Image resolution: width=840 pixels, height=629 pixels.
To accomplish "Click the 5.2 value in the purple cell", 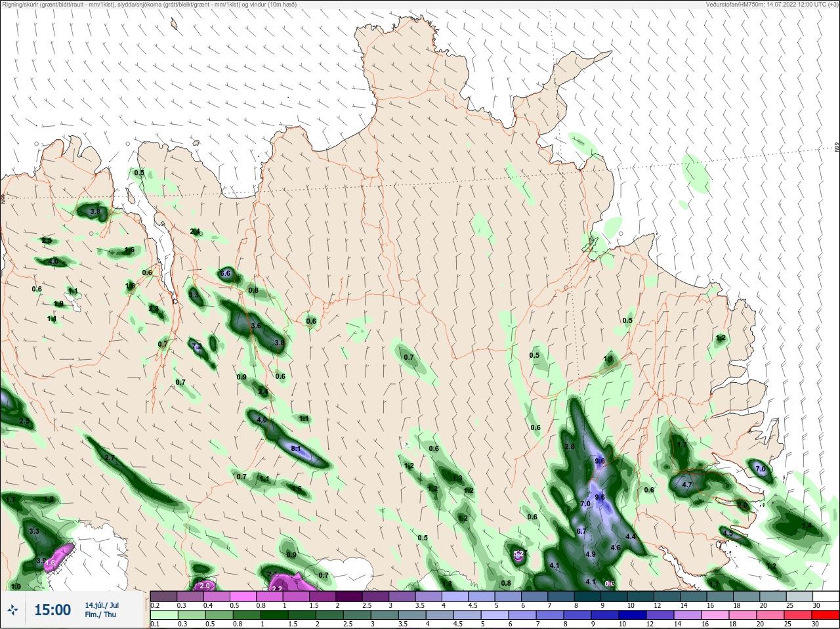I will tap(519, 555).
